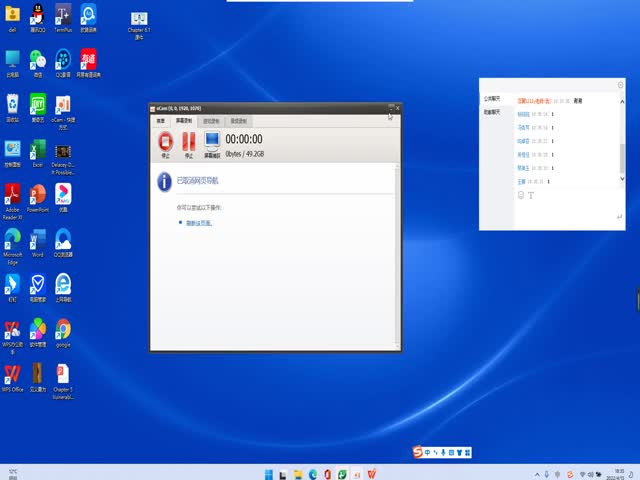This screenshot has height=480, width=640.
Task: Switch to the game recording tab in oCam
Action: coord(211,120)
